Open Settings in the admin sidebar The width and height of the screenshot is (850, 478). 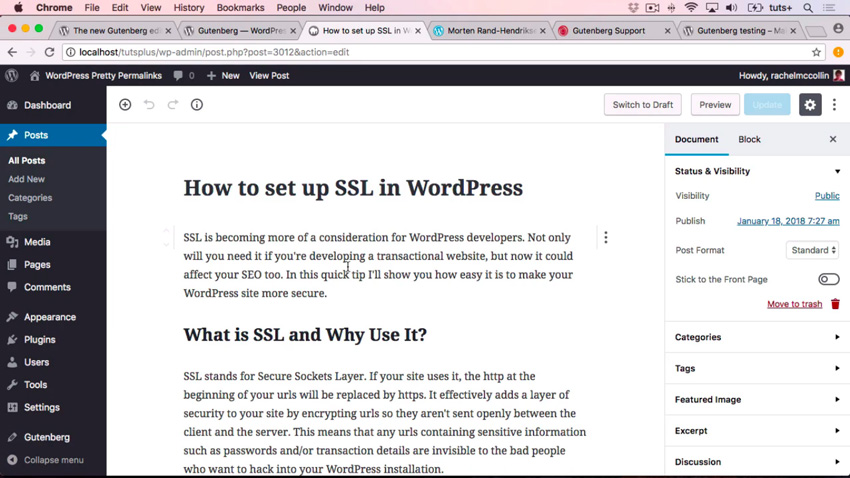53,408
